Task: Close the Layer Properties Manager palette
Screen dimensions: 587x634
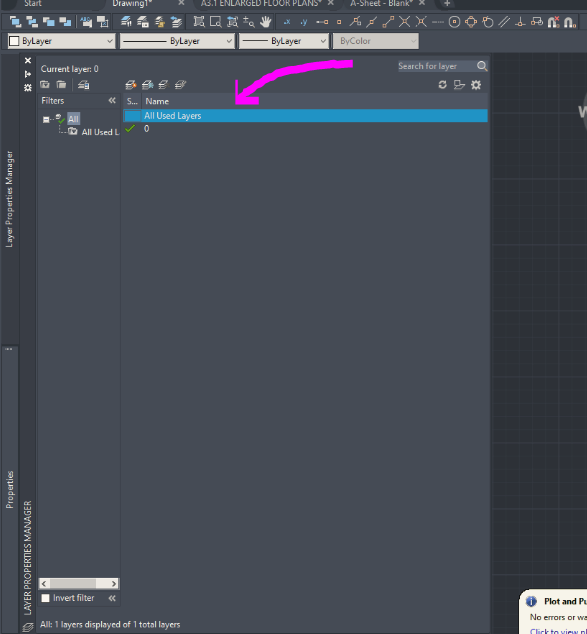Action: 28,61
